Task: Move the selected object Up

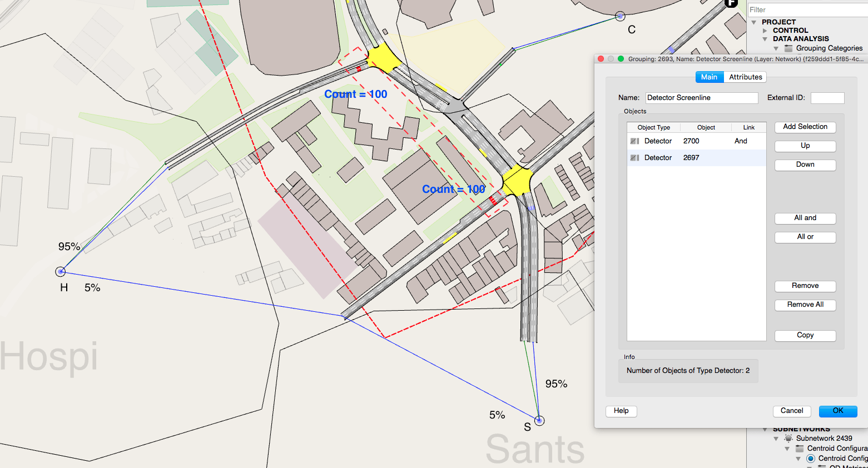Action: pyautogui.click(x=805, y=146)
